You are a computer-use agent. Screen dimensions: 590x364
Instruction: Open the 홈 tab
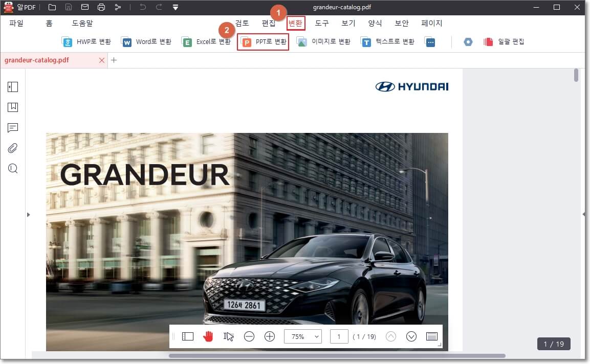[x=49, y=24]
